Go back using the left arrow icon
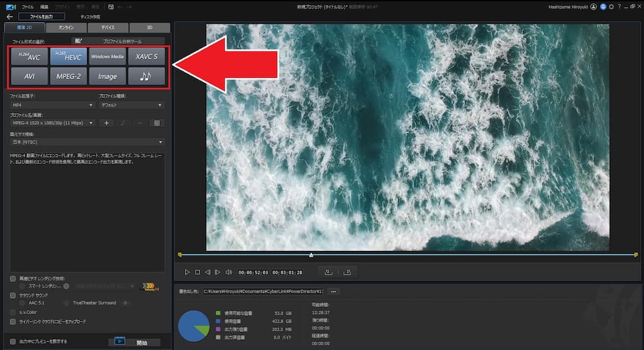Screen dimensions: 644x350 [9, 16]
